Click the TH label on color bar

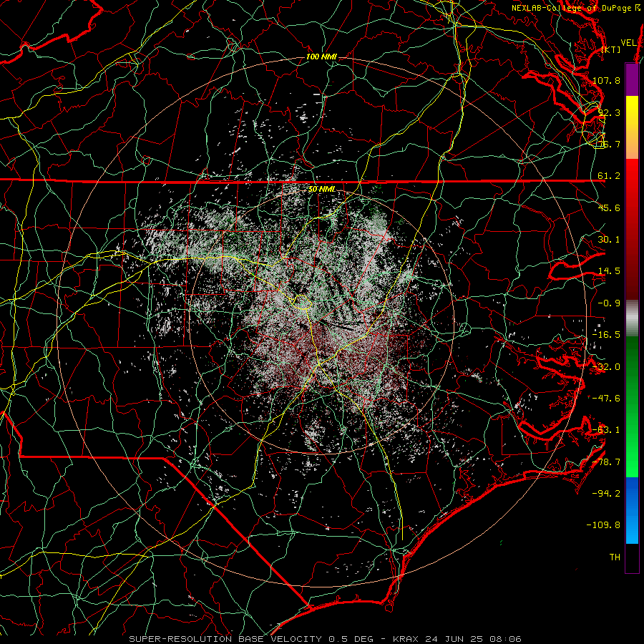click(615, 557)
